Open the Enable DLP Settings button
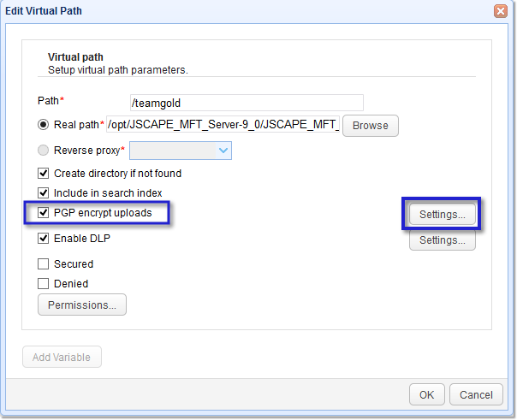Viewport: 517px width, 420px height. pos(442,240)
